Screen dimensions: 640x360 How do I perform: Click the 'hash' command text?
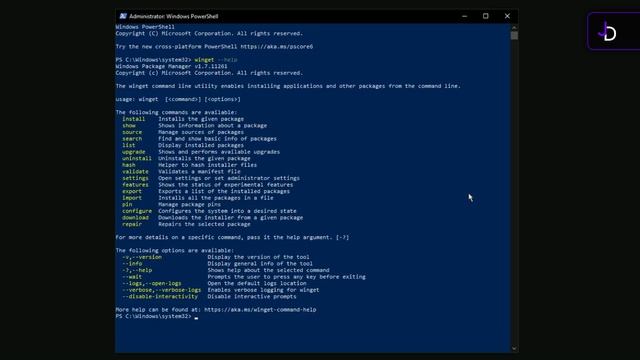click(129, 165)
